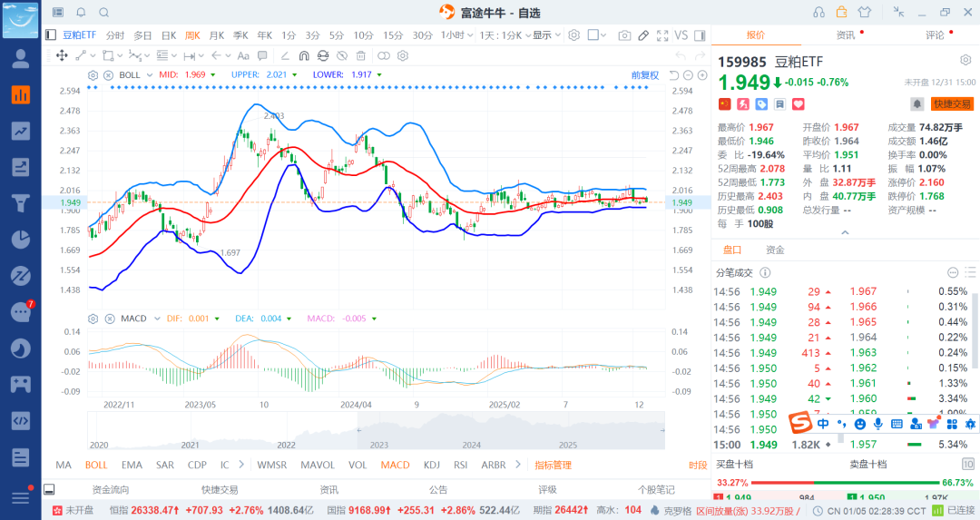Viewport: 980px width, 520px height.
Task: Open the chart settings gear beside 显示
Action: point(573,35)
